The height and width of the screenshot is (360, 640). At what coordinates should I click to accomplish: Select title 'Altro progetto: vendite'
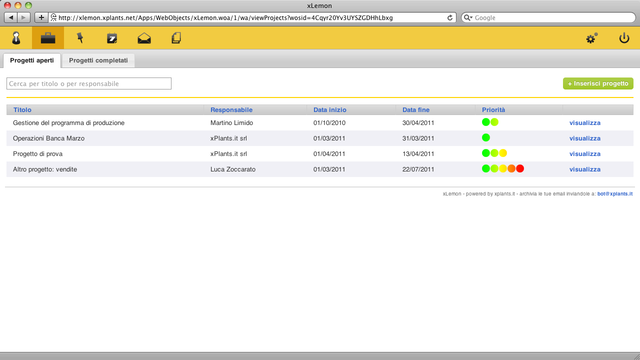tap(45, 169)
